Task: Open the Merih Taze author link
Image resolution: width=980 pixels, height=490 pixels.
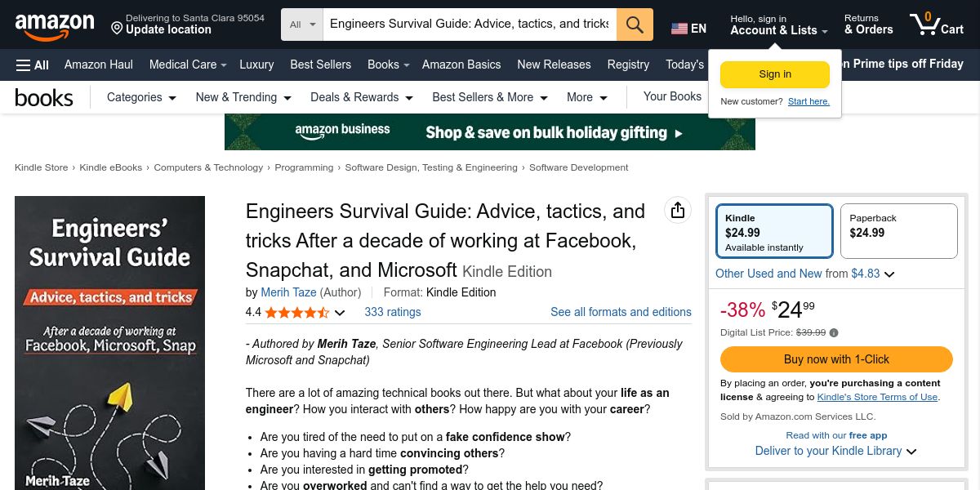Action: (288, 292)
